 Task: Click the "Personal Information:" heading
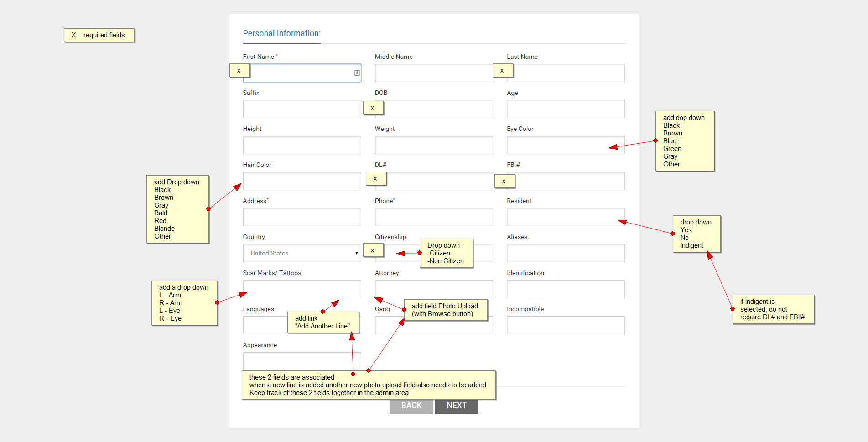[282, 33]
